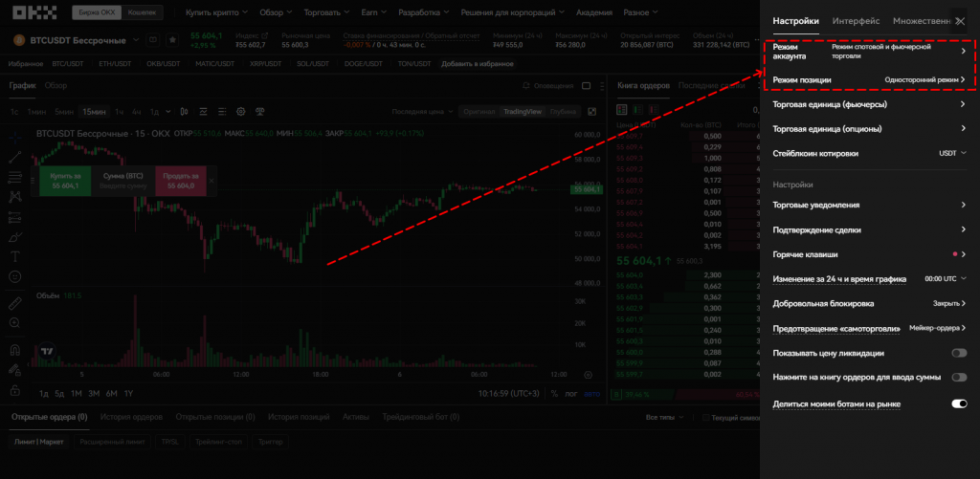Click the green Купить за button

pos(65,181)
